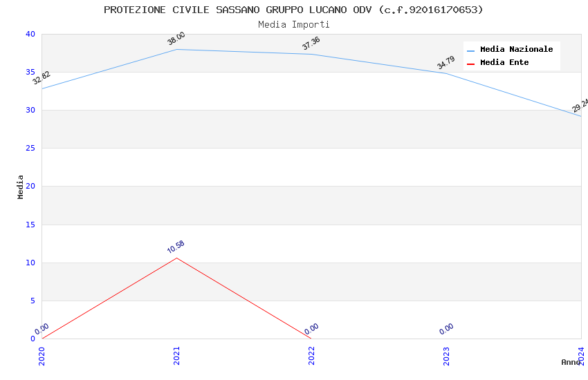Click the 34.79 data point label

pos(446,63)
